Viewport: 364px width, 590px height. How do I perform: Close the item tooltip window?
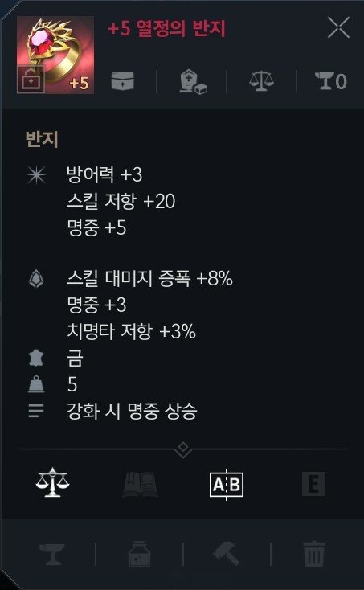tap(338, 27)
